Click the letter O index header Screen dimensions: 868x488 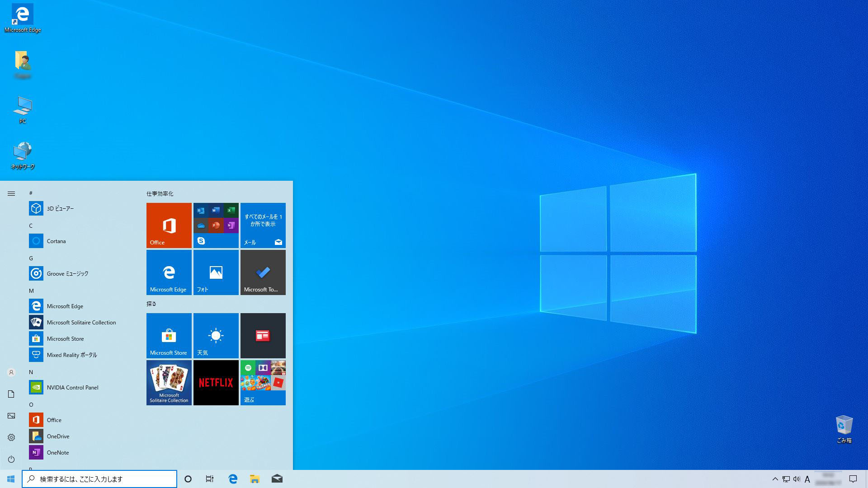pos(31,404)
